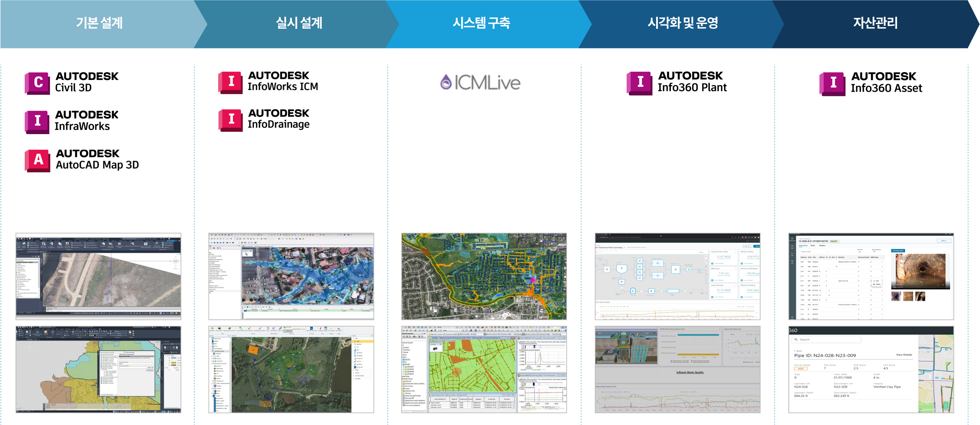Click 'View Details' in the Pipe ID panel
The height and width of the screenshot is (425, 980).
pos(904,355)
